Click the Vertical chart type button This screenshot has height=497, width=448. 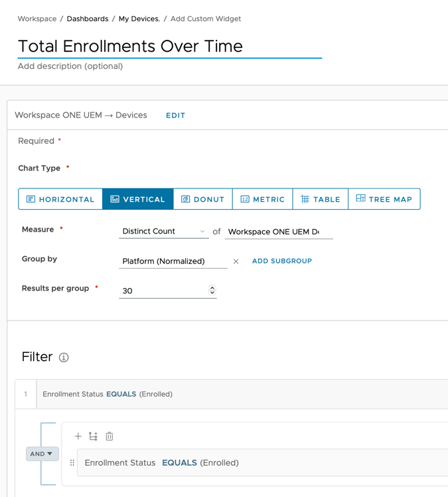pyautogui.click(x=138, y=199)
